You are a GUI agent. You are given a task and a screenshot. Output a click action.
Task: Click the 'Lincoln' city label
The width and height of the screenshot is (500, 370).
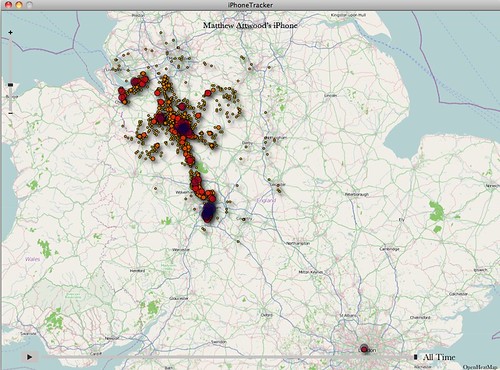click(x=330, y=95)
